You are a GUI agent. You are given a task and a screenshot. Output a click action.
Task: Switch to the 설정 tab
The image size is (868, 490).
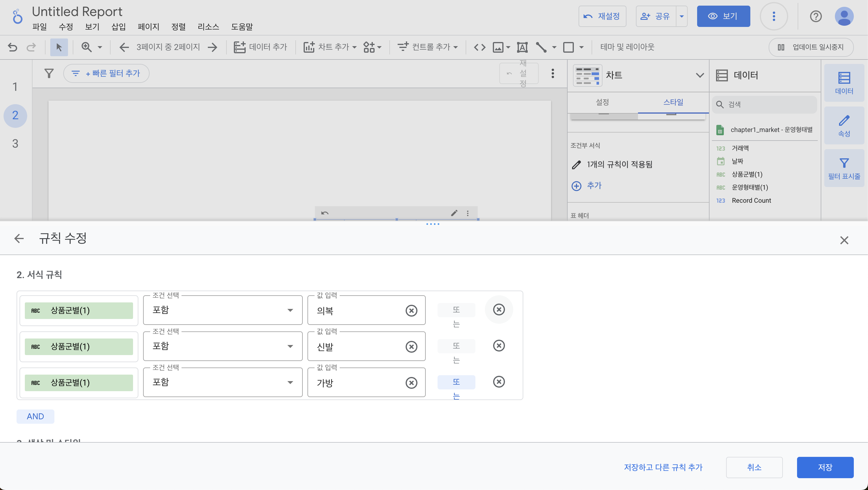pos(602,102)
